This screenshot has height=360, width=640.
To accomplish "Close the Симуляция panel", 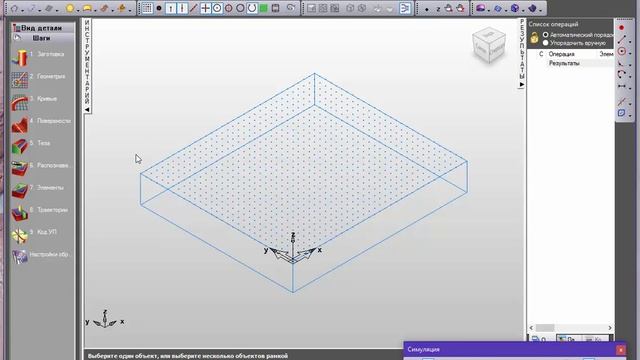I will click(x=620, y=350).
